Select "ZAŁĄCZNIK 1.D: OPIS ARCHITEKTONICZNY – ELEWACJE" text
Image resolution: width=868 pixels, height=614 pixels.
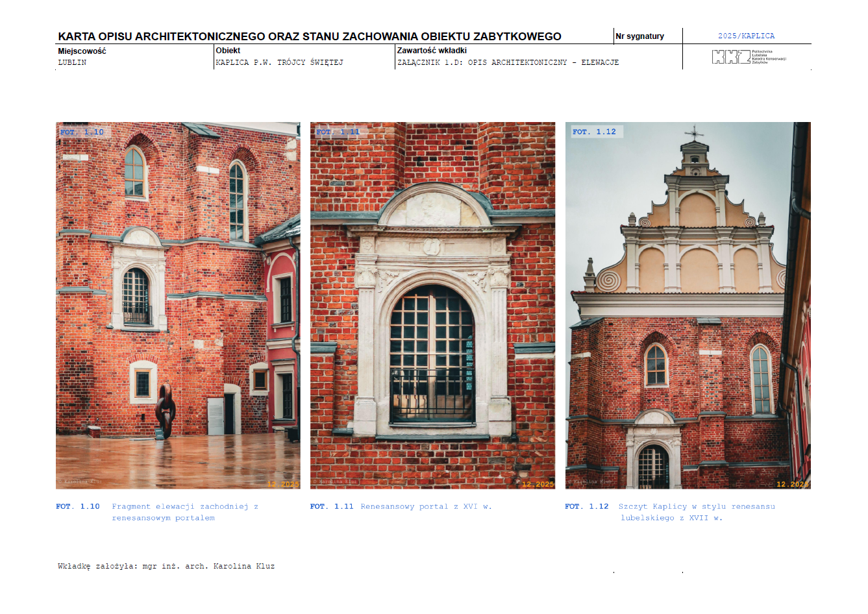(508, 62)
